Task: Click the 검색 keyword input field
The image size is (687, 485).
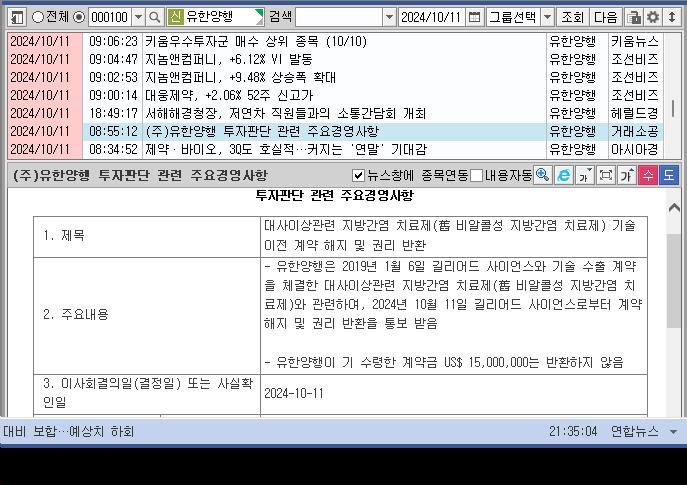Action: 340,18
